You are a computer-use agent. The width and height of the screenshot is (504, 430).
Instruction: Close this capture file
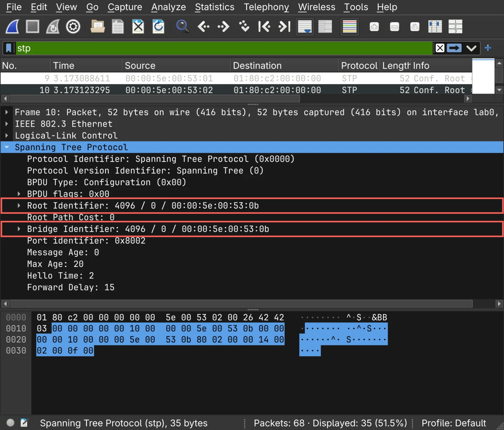point(138,27)
